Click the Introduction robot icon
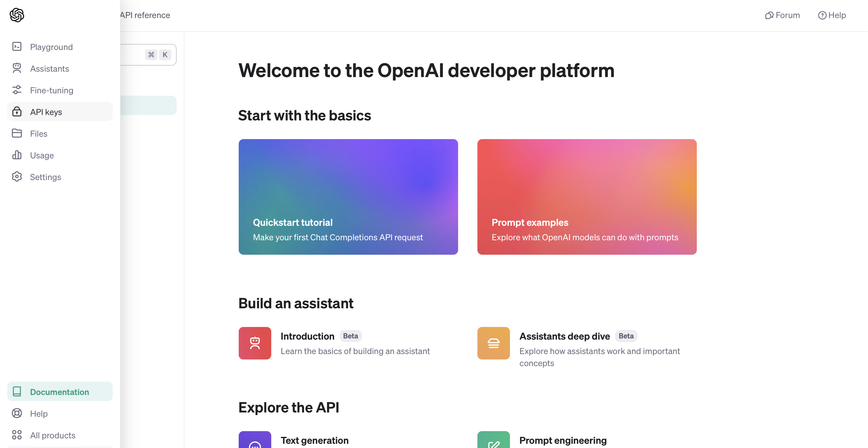This screenshot has height=448, width=868. click(x=255, y=343)
